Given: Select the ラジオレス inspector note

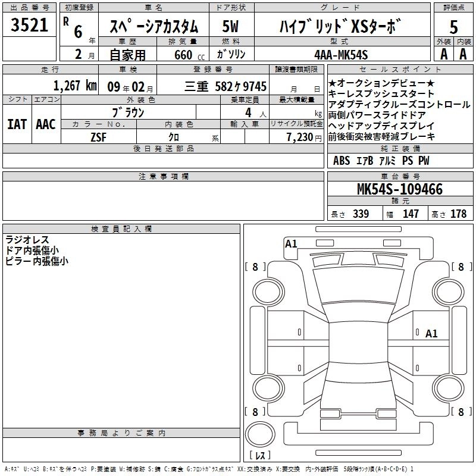Looking at the screenshot, I should click(x=27, y=240).
